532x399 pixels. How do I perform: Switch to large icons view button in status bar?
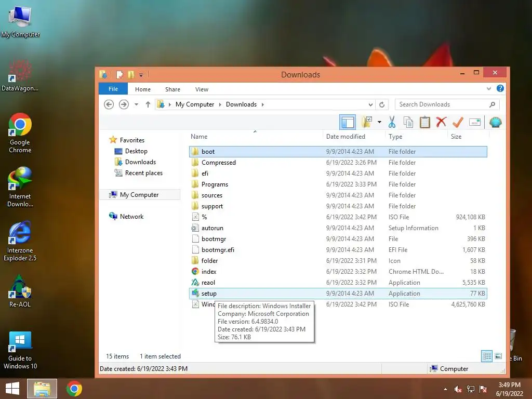tap(498, 356)
